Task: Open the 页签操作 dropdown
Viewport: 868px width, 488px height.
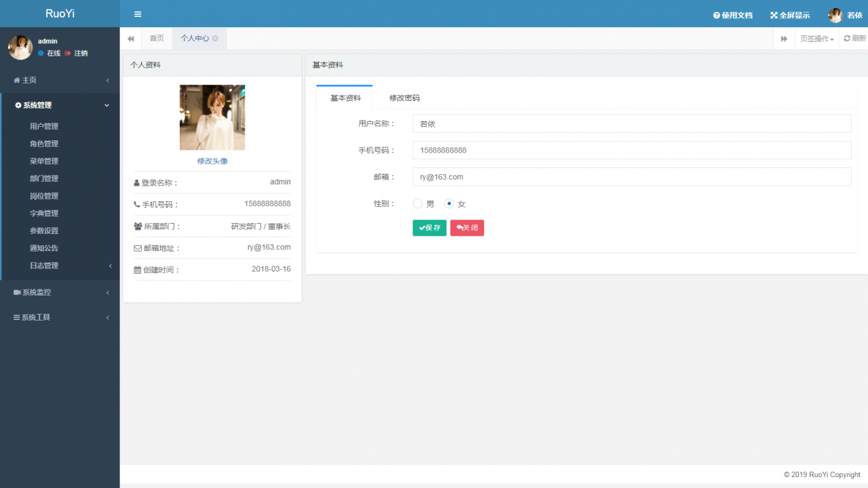Action: (x=816, y=39)
